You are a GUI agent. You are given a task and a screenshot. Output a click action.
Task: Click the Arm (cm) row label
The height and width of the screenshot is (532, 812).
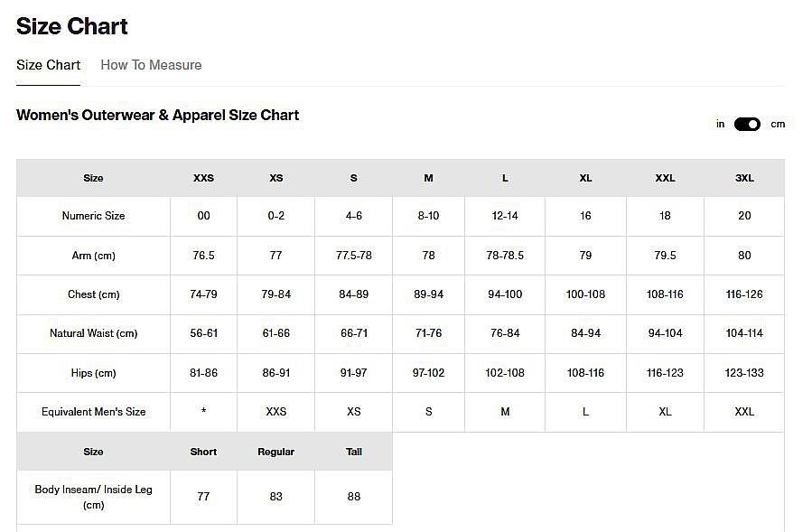pos(93,256)
